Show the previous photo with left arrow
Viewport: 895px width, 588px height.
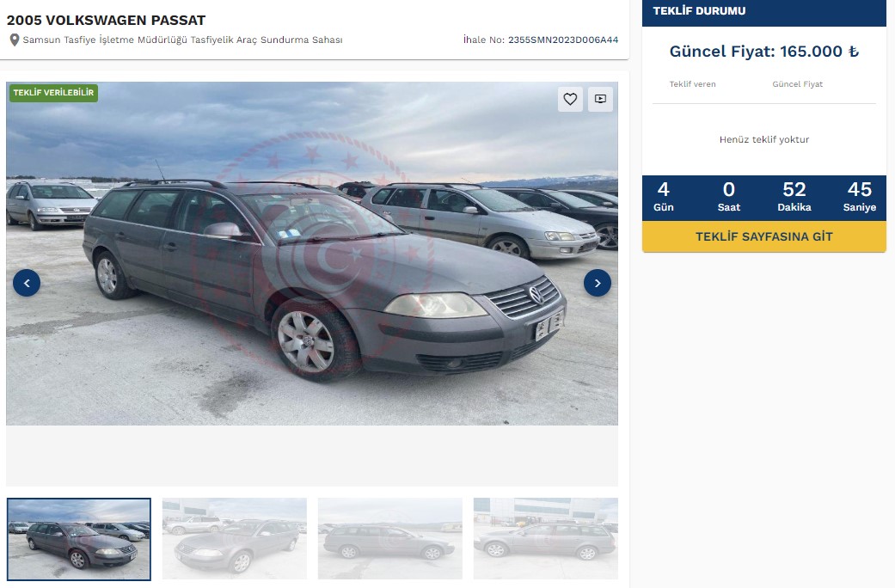tap(27, 283)
